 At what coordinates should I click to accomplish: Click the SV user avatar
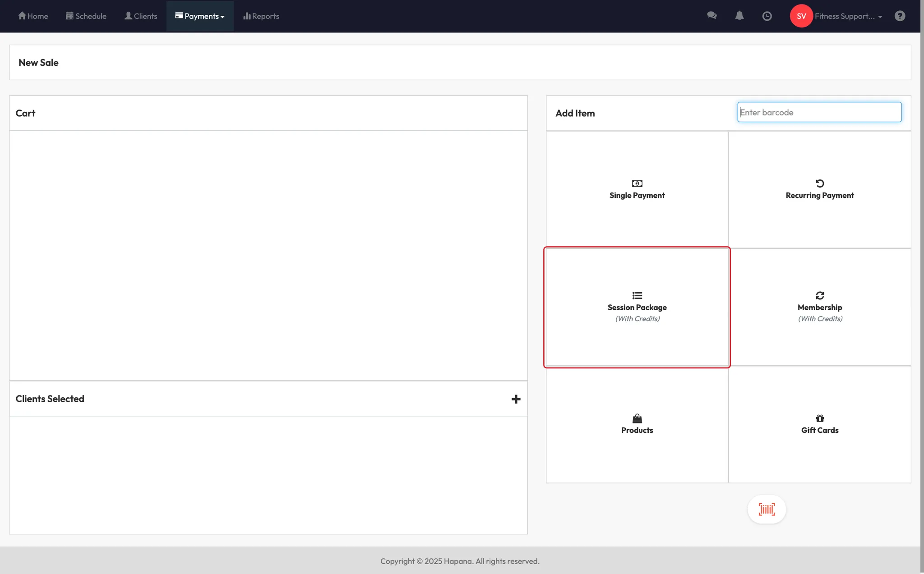coord(801,16)
